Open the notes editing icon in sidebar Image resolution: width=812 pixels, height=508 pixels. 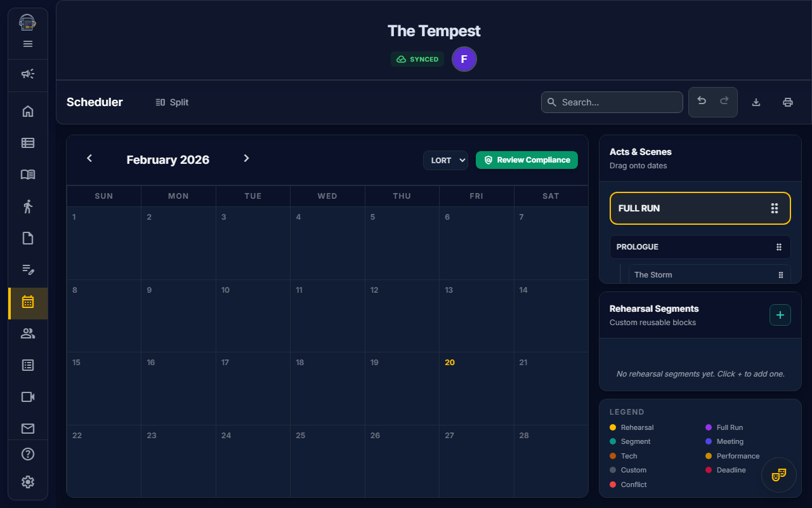pyautogui.click(x=27, y=269)
